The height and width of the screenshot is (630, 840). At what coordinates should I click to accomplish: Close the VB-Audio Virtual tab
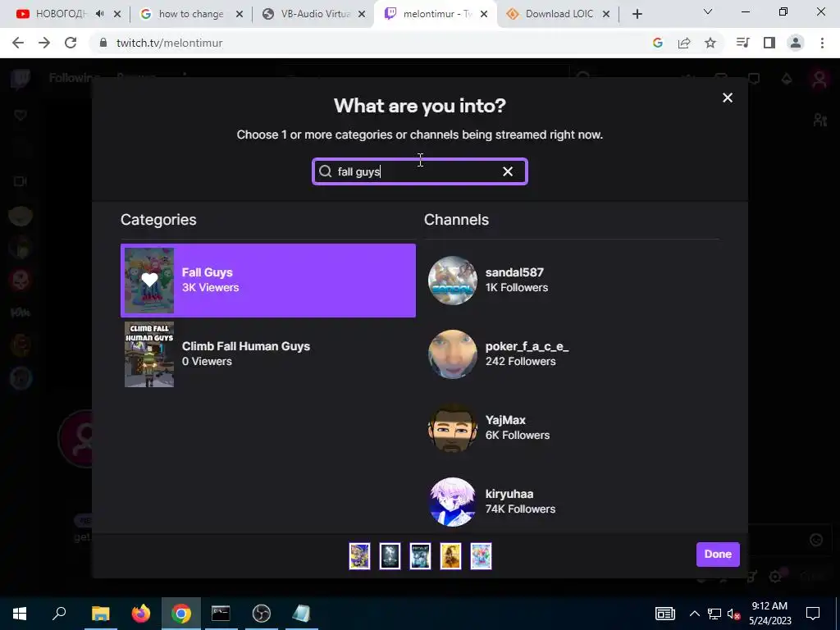(x=362, y=14)
